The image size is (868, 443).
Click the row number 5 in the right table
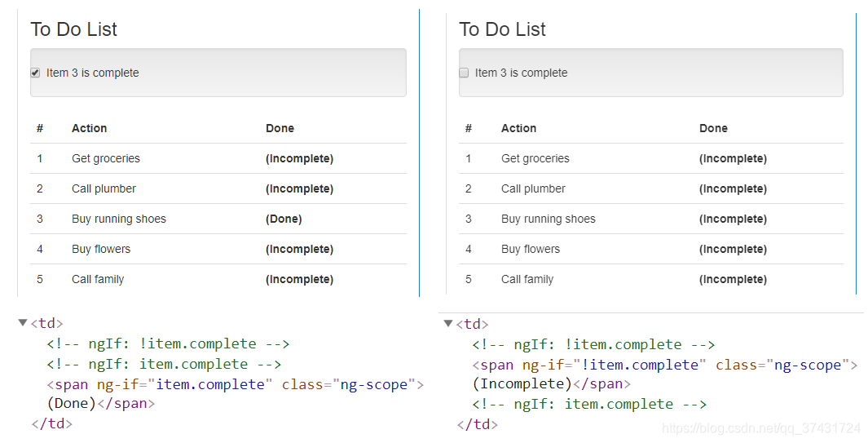[469, 280]
